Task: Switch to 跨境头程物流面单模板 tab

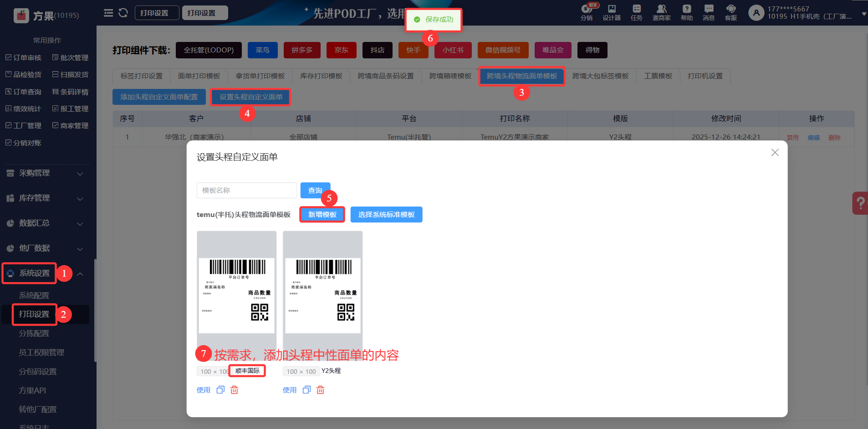Action: click(522, 76)
